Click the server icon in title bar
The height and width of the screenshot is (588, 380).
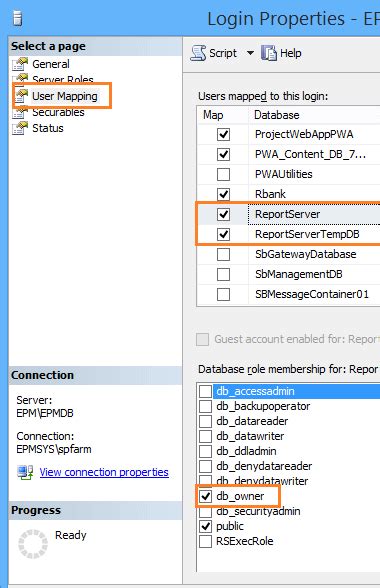pos(17,18)
